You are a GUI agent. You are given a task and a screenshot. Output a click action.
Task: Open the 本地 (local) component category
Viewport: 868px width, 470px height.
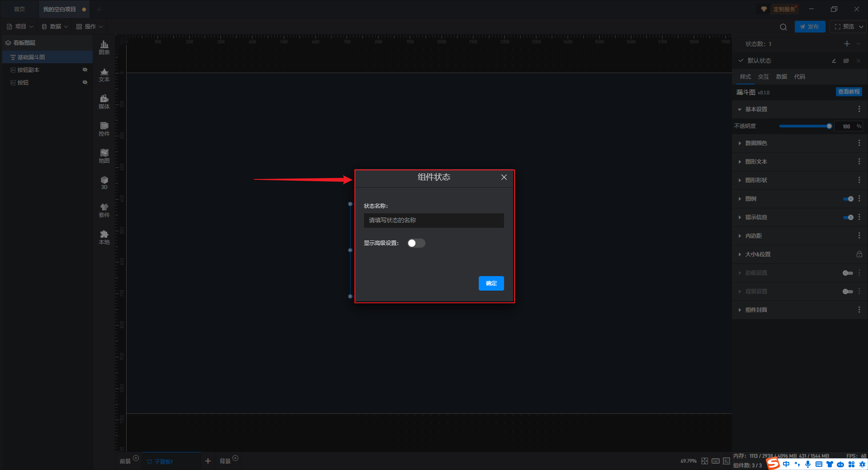pyautogui.click(x=104, y=237)
